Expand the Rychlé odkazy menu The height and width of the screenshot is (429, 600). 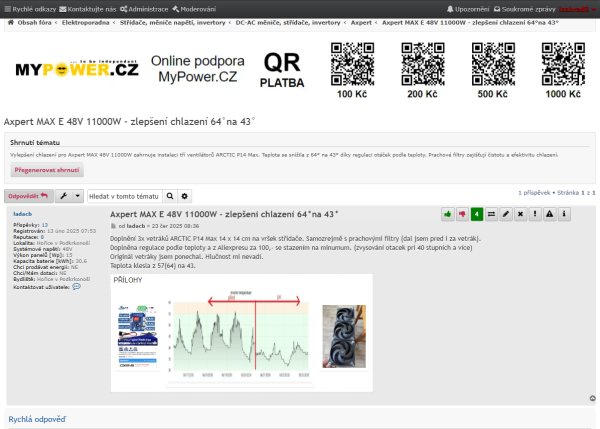coord(32,8)
